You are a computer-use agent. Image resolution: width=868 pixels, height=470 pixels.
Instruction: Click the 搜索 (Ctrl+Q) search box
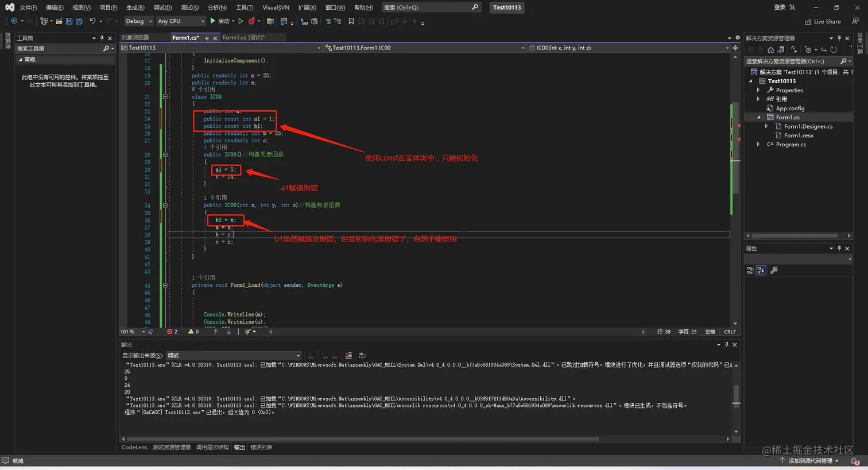[431, 7]
